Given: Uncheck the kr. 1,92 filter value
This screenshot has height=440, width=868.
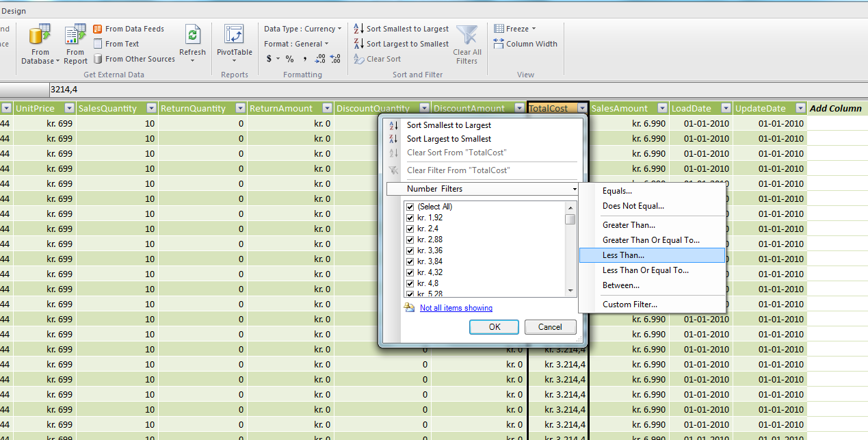Looking at the screenshot, I should pyautogui.click(x=410, y=218).
